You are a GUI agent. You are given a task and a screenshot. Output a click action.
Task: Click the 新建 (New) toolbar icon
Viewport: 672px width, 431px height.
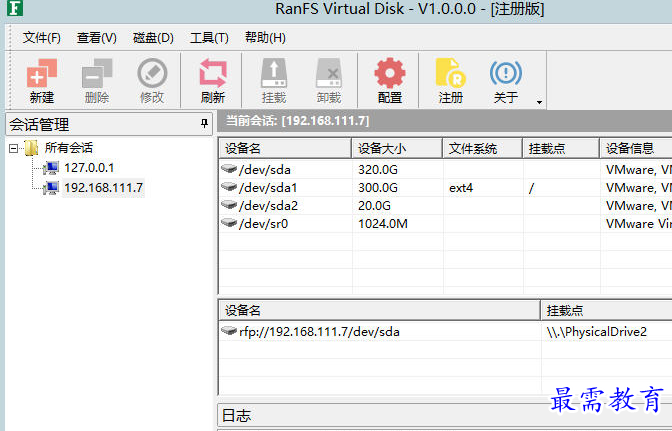coord(42,81)
